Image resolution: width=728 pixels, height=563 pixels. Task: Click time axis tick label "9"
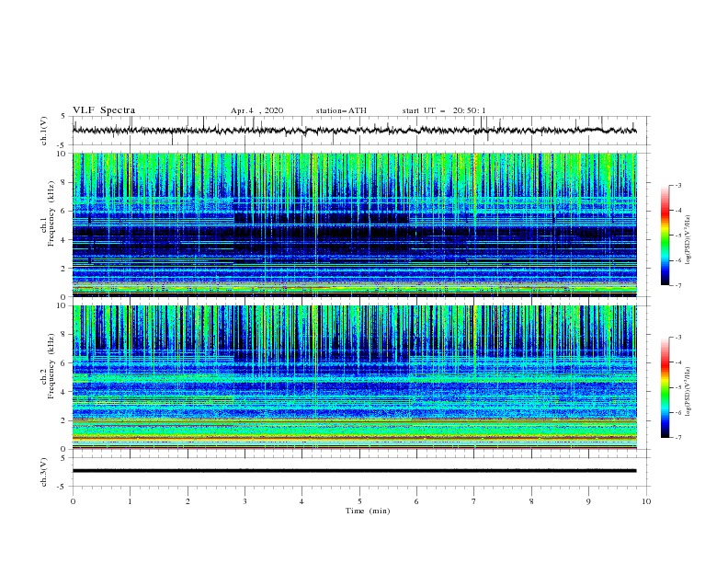click(588, 501)
